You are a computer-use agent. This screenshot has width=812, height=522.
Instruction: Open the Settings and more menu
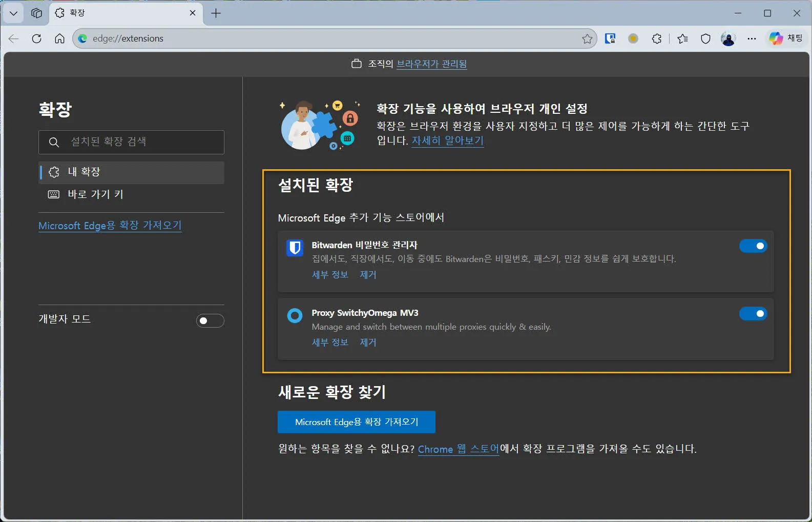pyautogui.click(x=752, y=38)
